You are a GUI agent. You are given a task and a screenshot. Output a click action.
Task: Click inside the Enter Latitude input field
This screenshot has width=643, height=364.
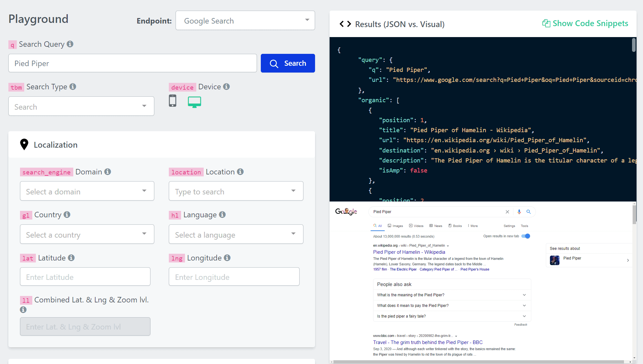point(85,277)
